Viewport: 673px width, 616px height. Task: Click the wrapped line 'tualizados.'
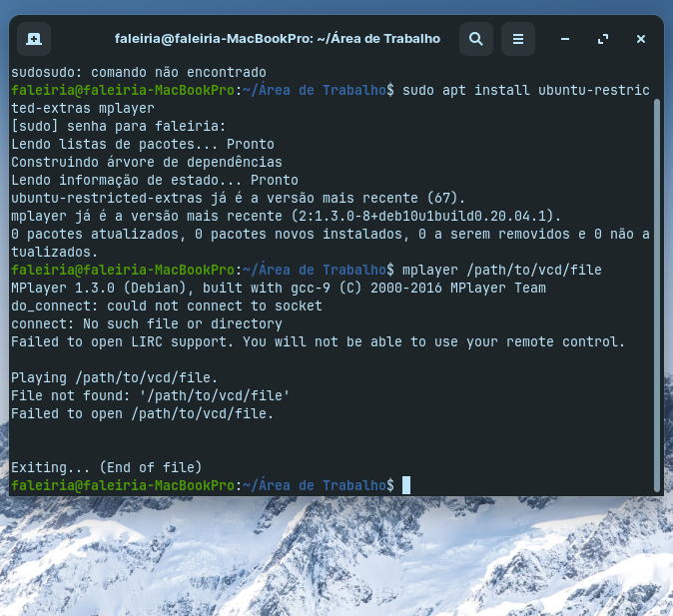point(55,252)
